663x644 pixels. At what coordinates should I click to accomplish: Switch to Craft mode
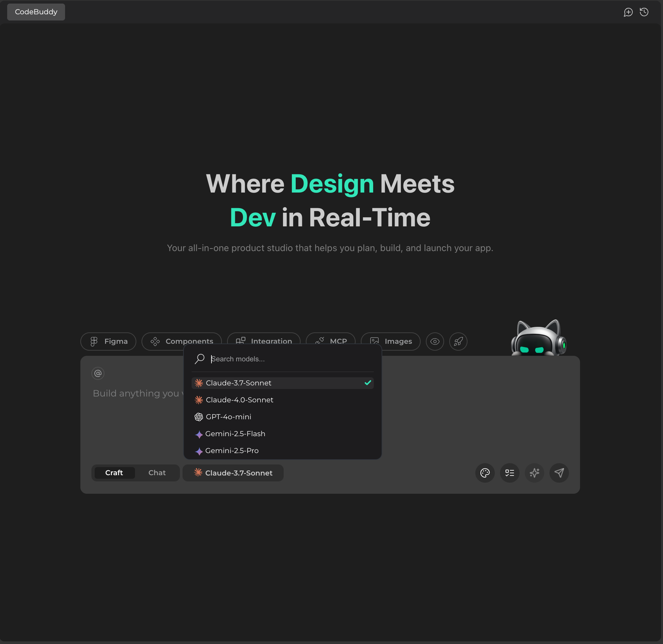[x=114, y=473]
